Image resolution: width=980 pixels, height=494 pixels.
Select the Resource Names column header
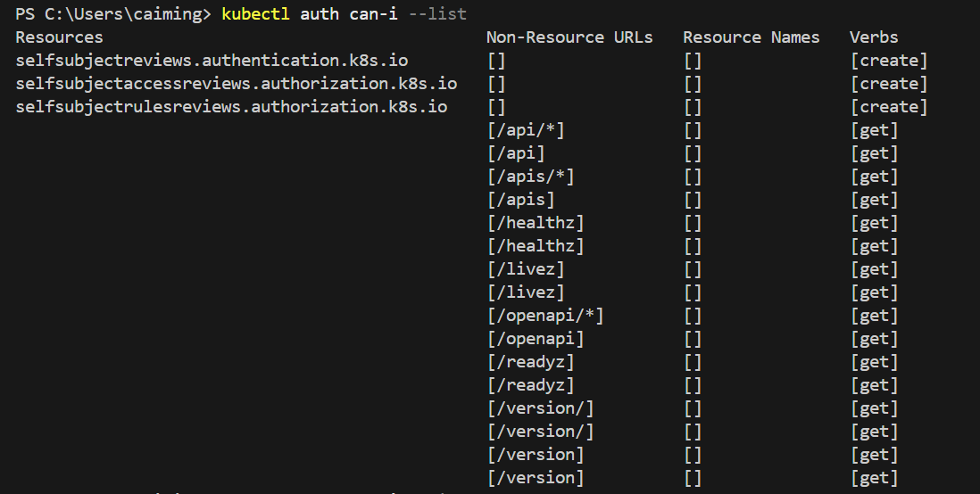(x=751, y=37)
